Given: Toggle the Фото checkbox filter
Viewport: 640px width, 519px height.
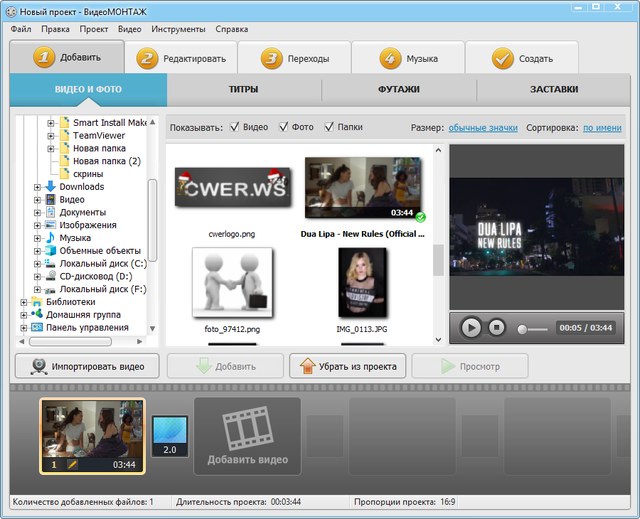Looking at the screenshot, I should (283, 127).
